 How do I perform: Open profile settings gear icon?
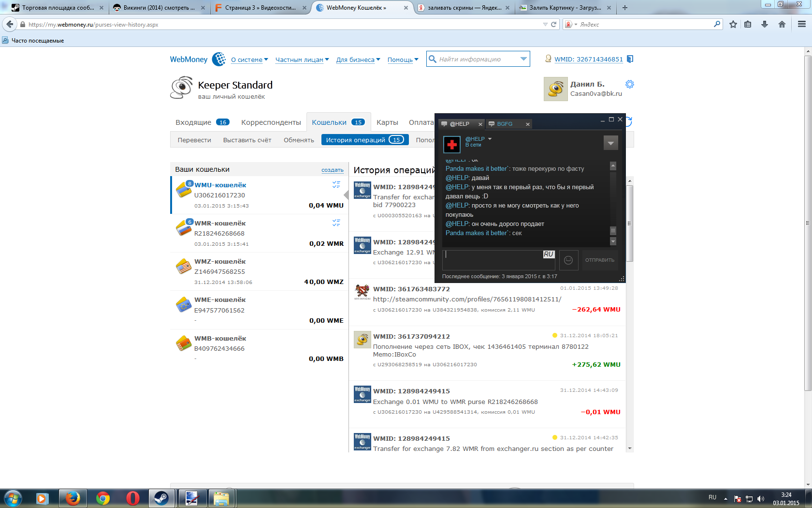click(630, 84)
